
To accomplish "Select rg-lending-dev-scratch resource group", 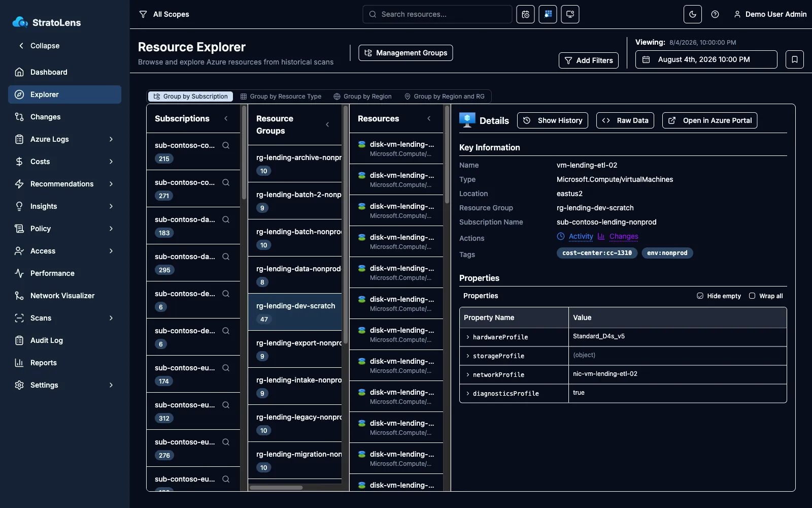I will click(295, 312).
